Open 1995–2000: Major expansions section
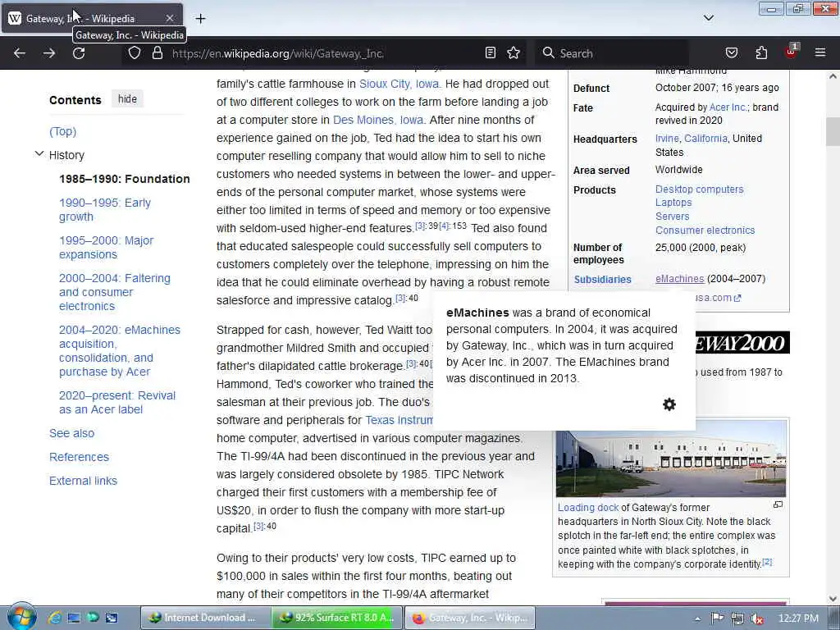The image size is (840, 630). point(106,248)
